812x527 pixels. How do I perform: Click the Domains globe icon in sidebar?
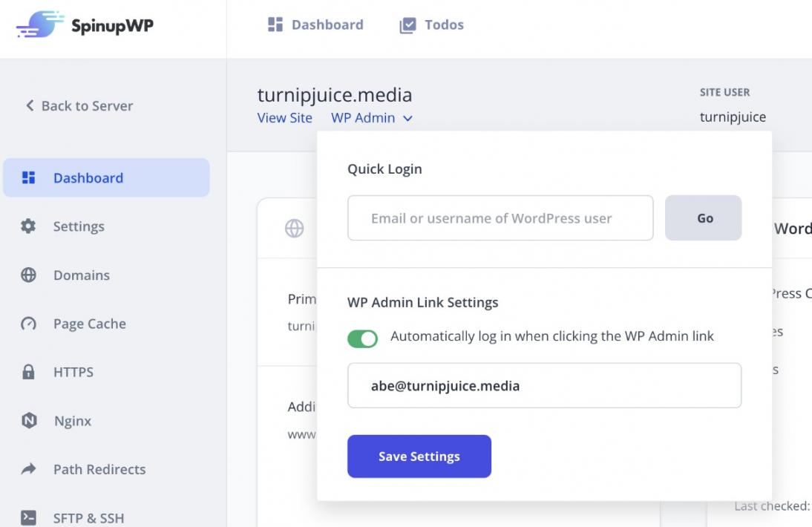click(x=28, y=275)
